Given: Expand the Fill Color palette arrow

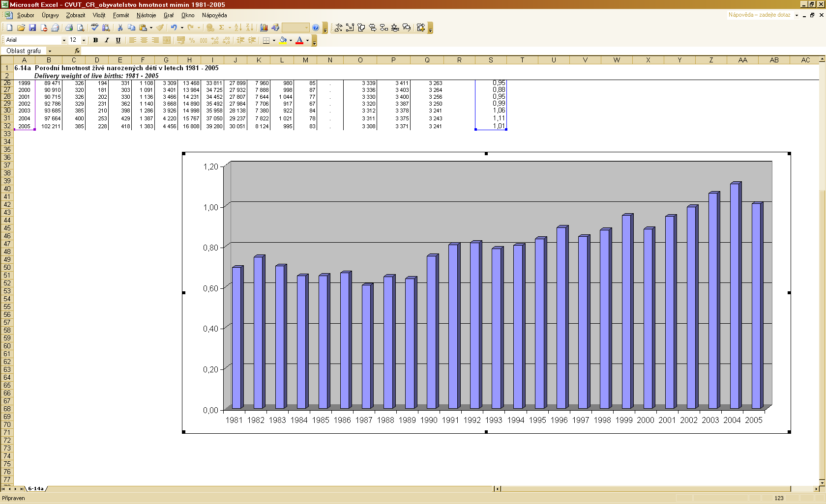Looking at the screenshot, I should pos(291,40).
